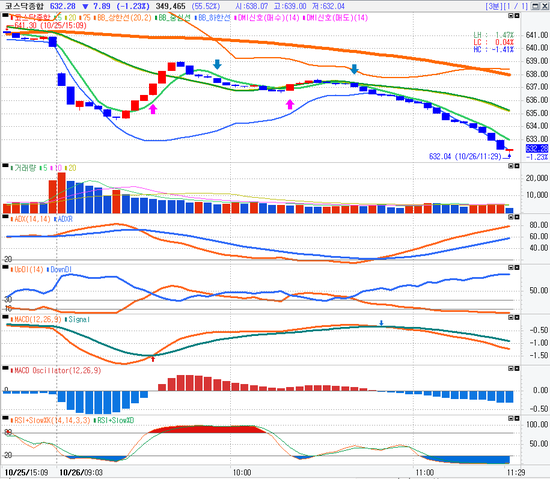Click the black handle on the UpDI panel
The height and width of the screenshot is (479, 550).
point(5,267)
